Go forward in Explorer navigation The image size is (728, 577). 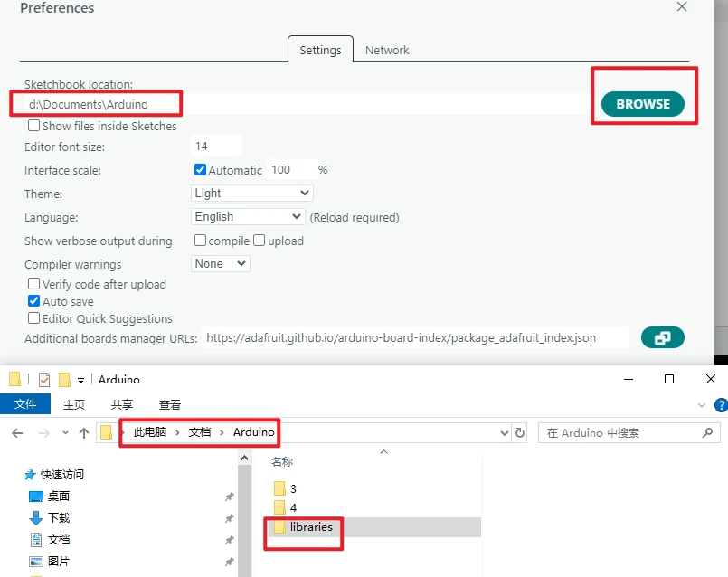tap(44, 433)
